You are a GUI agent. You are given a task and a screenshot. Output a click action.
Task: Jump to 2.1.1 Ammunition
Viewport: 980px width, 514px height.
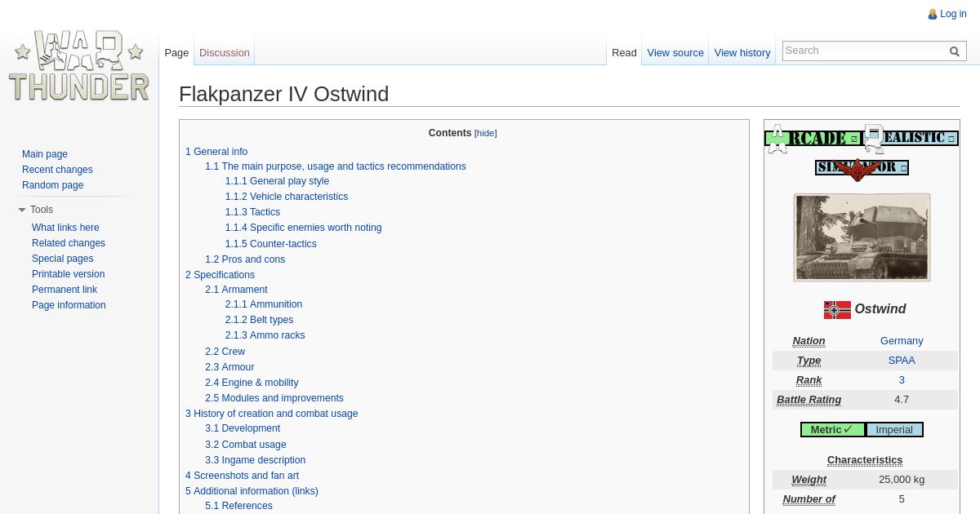264,304
